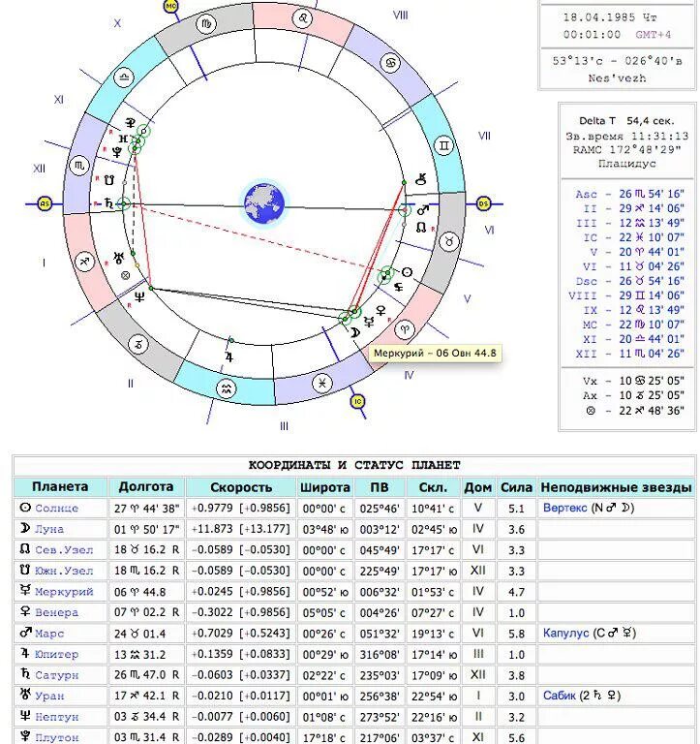
Task: Open the Южн.Узел link in the table
Action: pyautogui.click(x=64, y=571)
